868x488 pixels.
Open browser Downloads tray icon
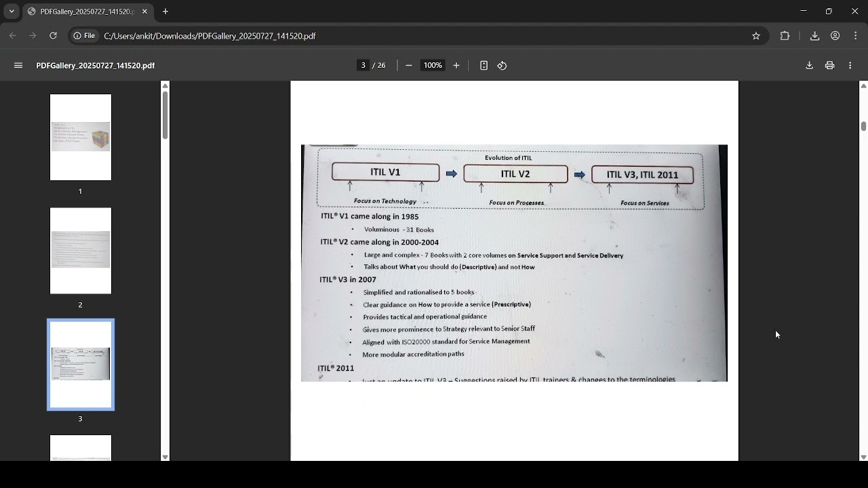pos(815,36)
